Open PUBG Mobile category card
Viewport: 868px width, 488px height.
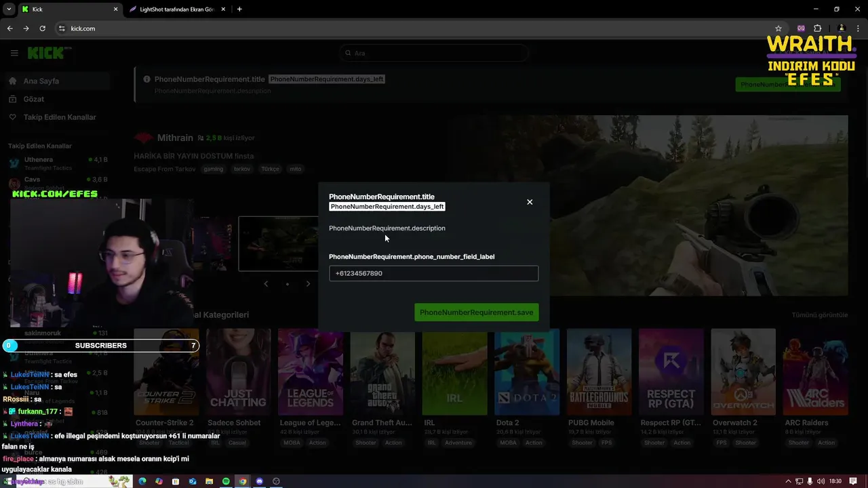click(x=599, y=371)
